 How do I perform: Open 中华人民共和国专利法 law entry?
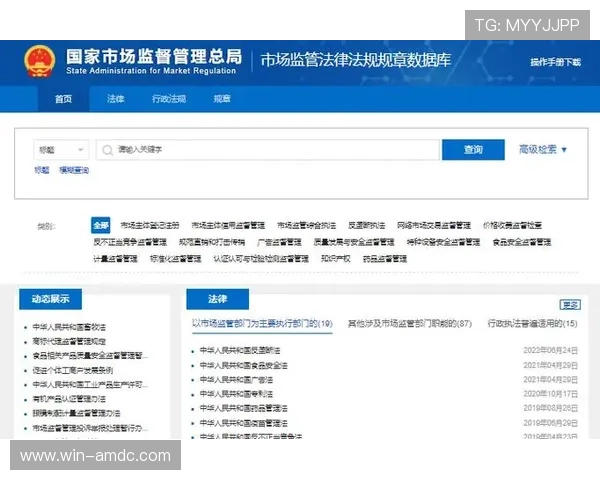[236, 394]
